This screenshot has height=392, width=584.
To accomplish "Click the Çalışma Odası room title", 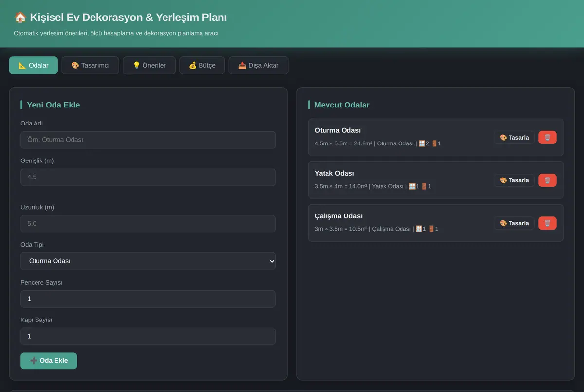I will [339, 216].
